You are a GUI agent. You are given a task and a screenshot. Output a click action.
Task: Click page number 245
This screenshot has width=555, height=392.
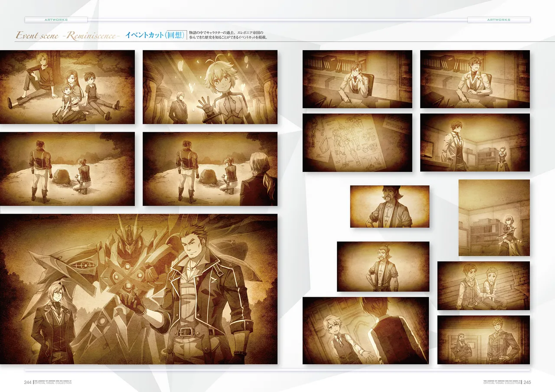click(527, 382)
